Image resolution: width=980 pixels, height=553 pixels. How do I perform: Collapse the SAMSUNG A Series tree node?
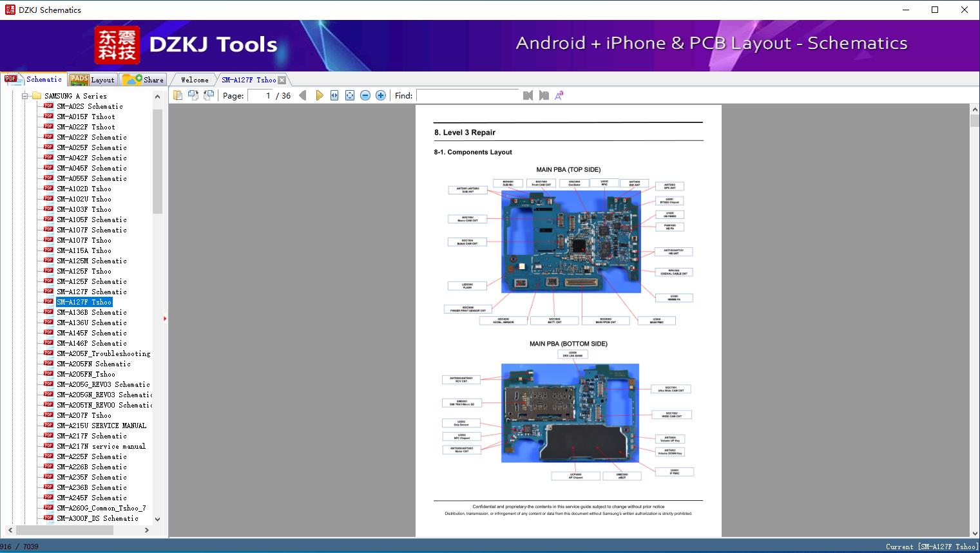[25, 96]
